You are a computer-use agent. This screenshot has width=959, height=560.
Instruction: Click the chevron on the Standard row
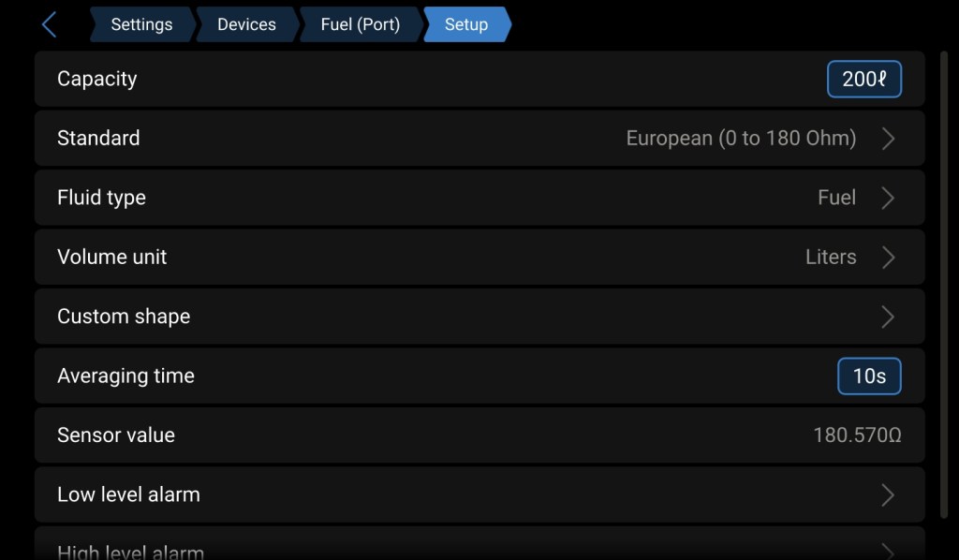[888, 139]
